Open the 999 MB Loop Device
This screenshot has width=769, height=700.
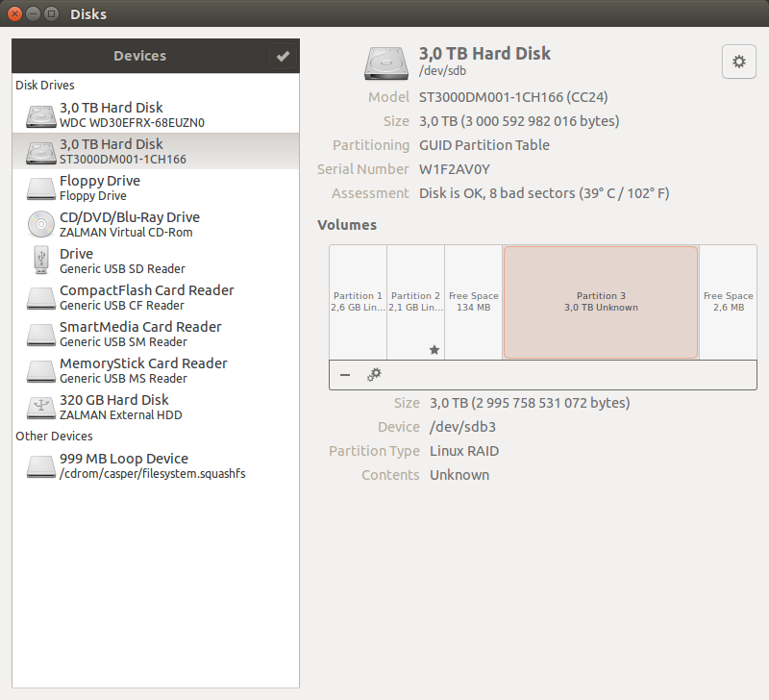[x=123, y=466]
